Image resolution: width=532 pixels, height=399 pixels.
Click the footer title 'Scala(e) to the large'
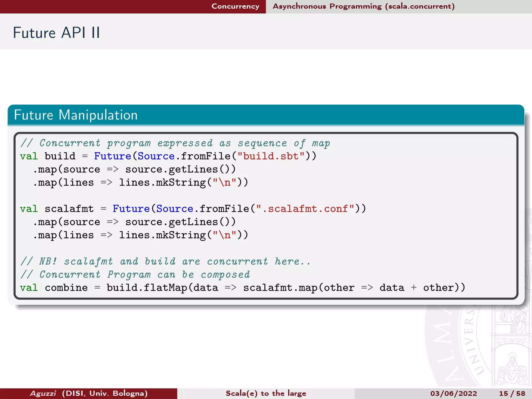click(266, 393)
